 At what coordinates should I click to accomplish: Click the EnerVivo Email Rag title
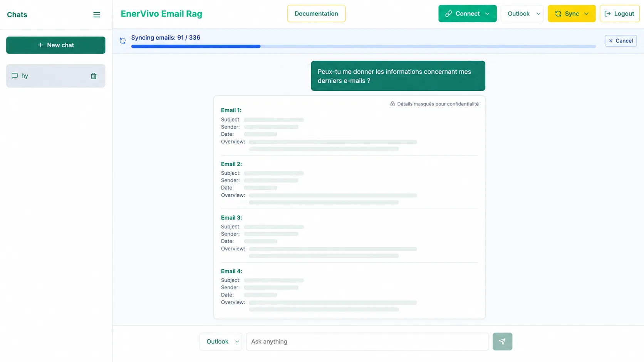point(161,14)
